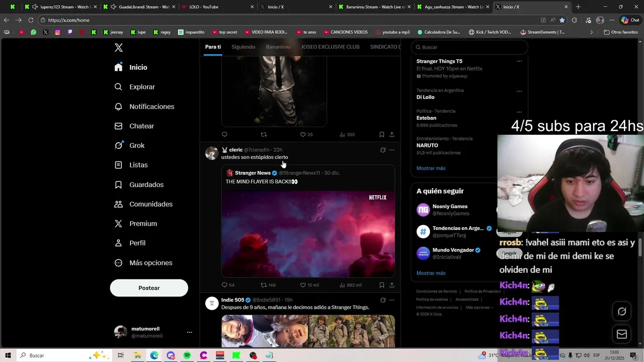Switch to the Bananirou tab

[x=278, y=47]
